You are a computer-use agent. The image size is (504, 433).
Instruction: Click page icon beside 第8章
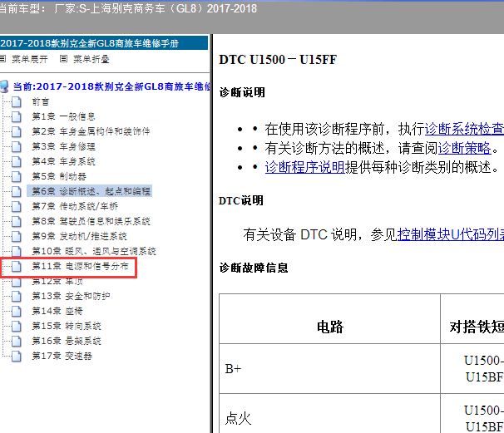17,221
